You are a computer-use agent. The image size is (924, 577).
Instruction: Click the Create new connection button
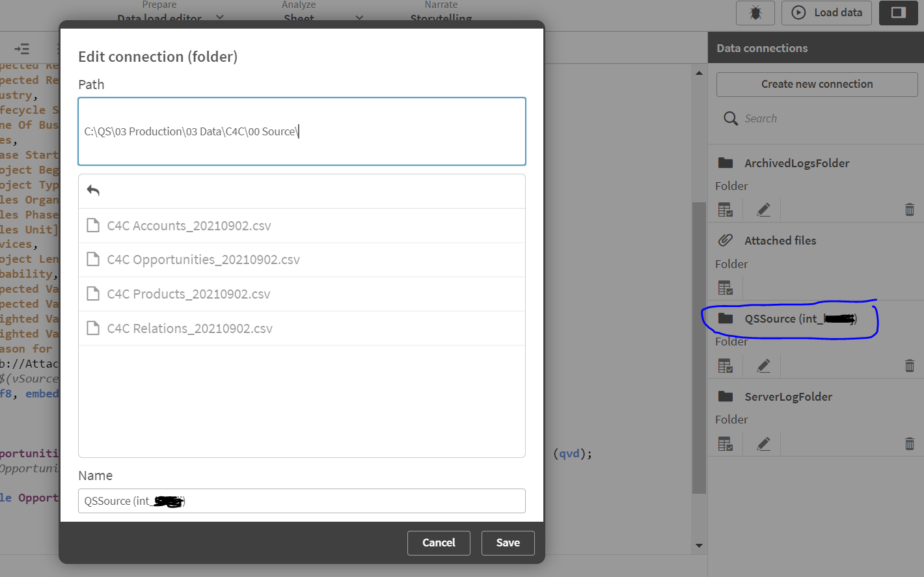pos(816,84)
